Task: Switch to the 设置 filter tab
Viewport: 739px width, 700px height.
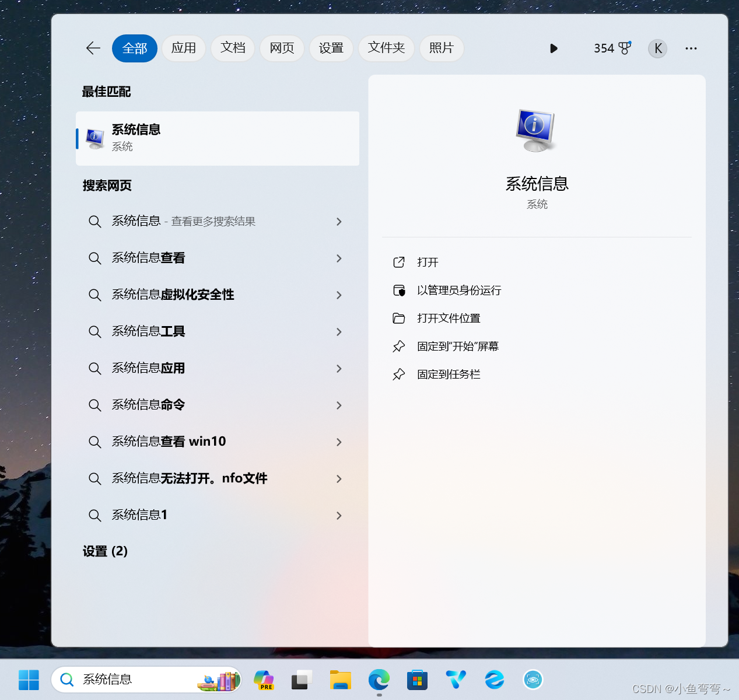Action: (x=331, y=48)
